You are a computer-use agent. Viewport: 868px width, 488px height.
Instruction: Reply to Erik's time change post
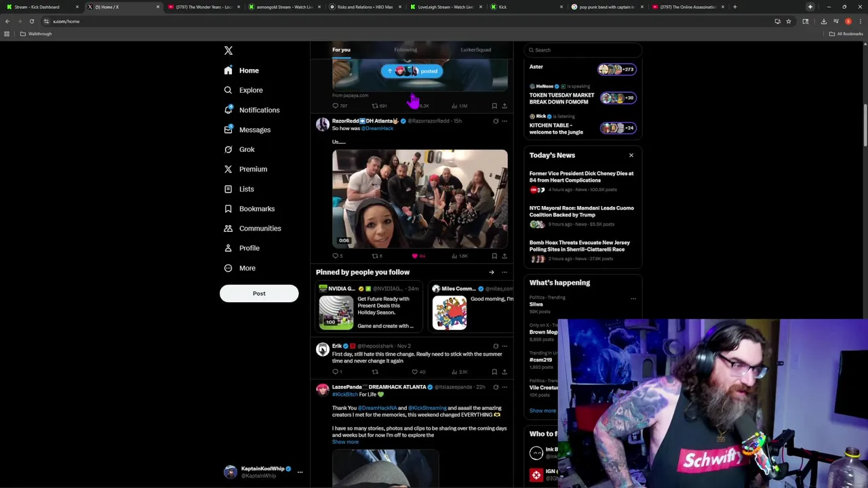pyautogui.click(x=337, y=372)
